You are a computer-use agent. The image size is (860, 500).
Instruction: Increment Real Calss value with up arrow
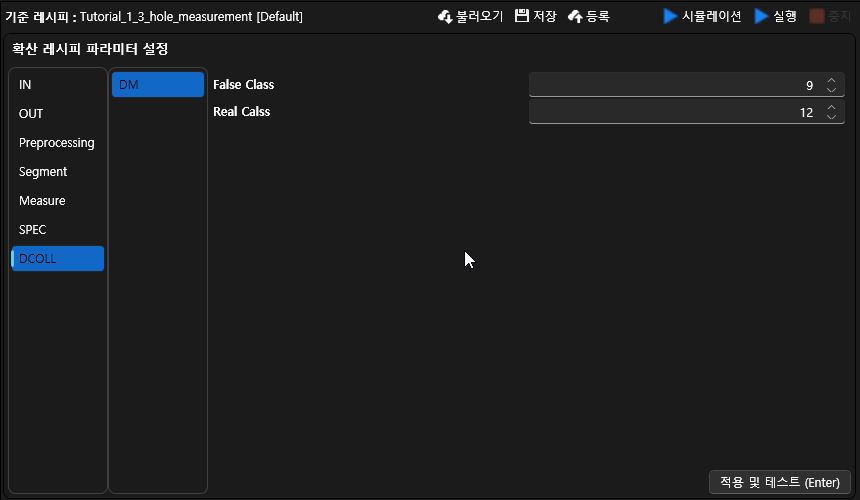click(831, 107)
